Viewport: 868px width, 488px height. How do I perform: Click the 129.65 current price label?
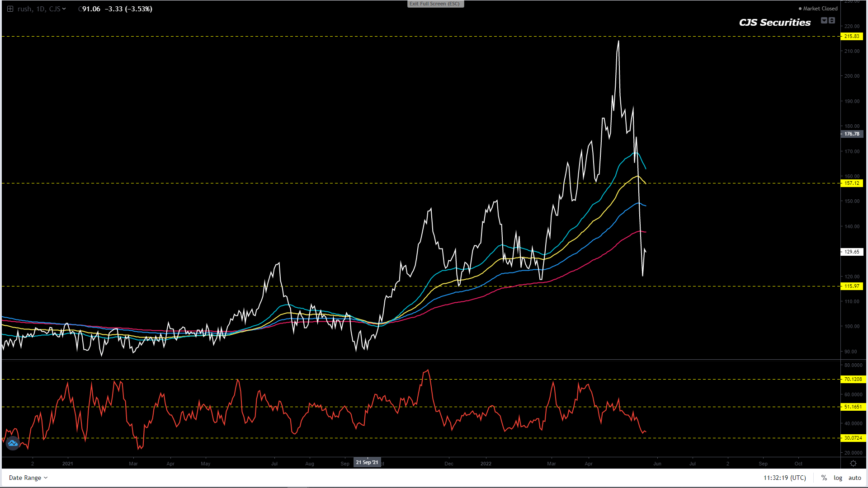pos(852,252)
